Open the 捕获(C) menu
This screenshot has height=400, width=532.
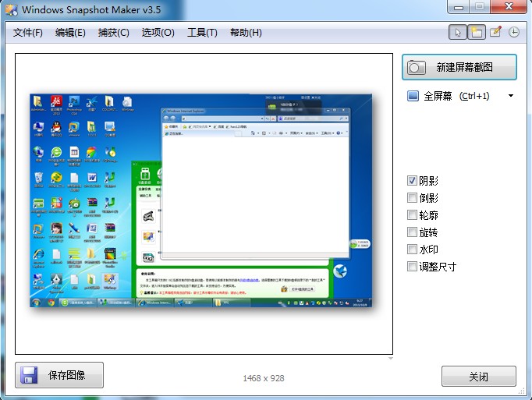[113, 33]
